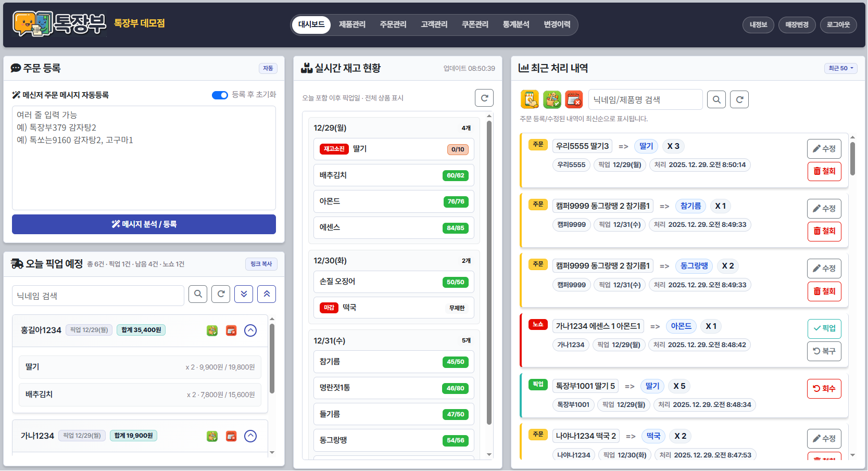Click the 메시지 분석 / 등록 button
This screenshot has width=868, height=471.
point(144,224)
